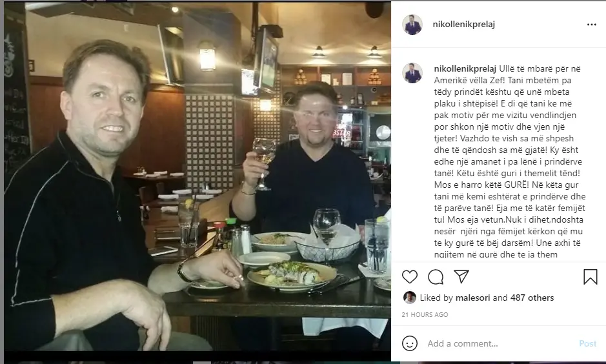Open the caption author's bold username link

tap(465, 69)
